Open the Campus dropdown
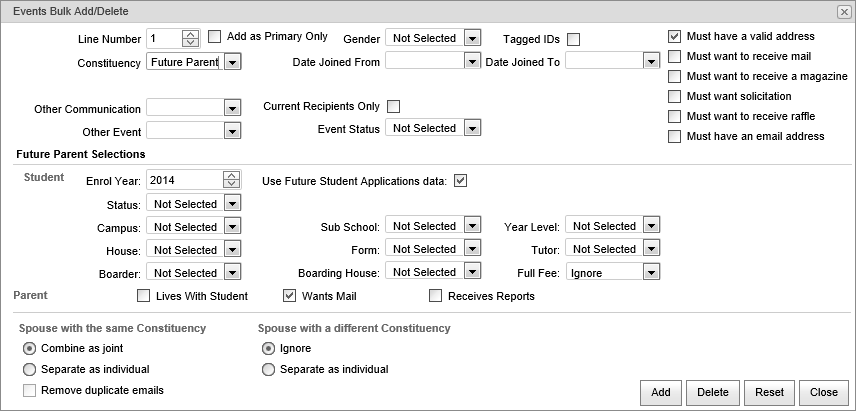The image size is (856, 411). pos(233,227)
